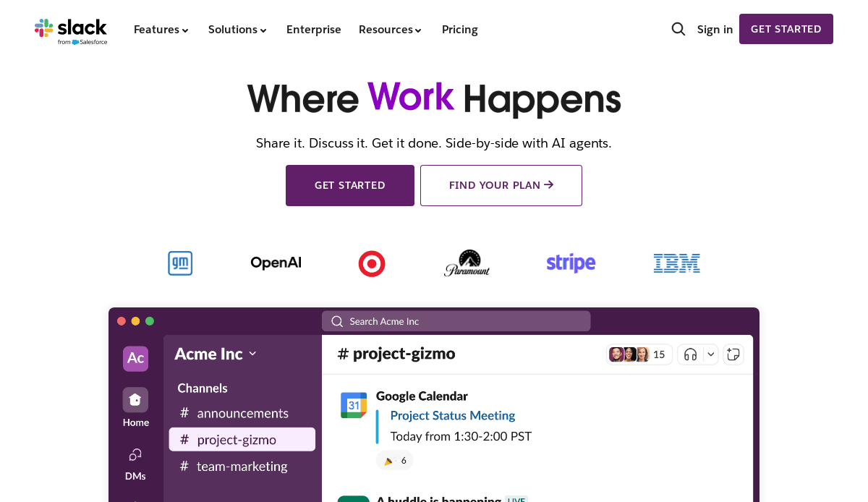The image size is (868, 502).
Task: Toggle full screen with the green traffic light
Action: pyautogui.click(x=150, y=320)
